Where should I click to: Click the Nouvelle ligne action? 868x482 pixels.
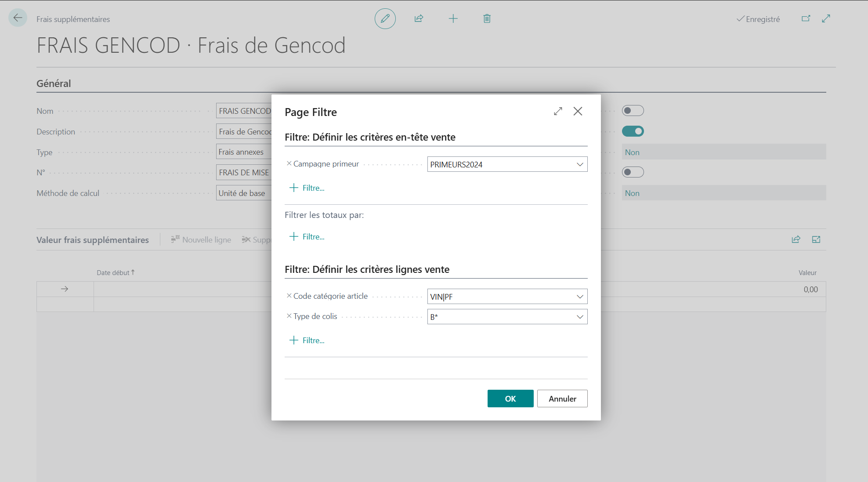[201, 239]
